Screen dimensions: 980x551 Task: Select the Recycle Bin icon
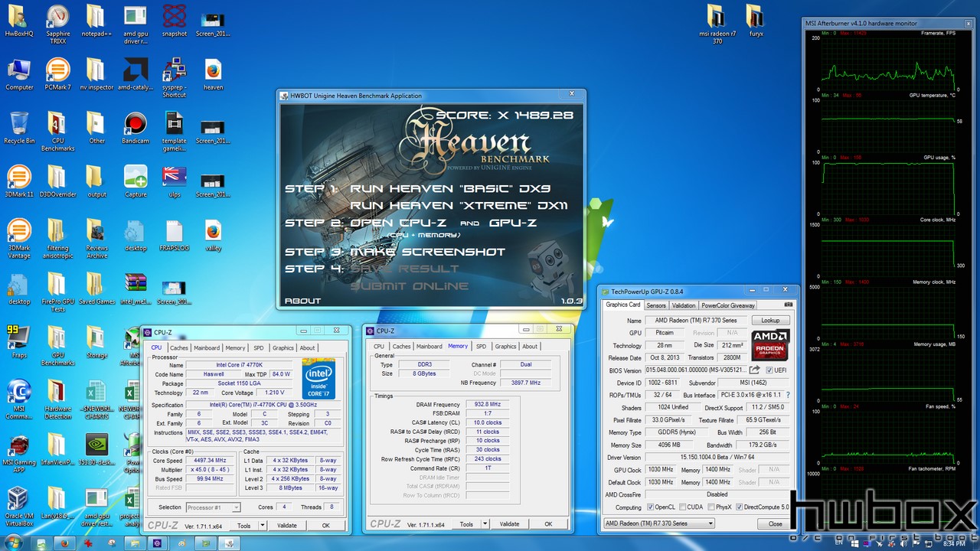tap(19, 128)
